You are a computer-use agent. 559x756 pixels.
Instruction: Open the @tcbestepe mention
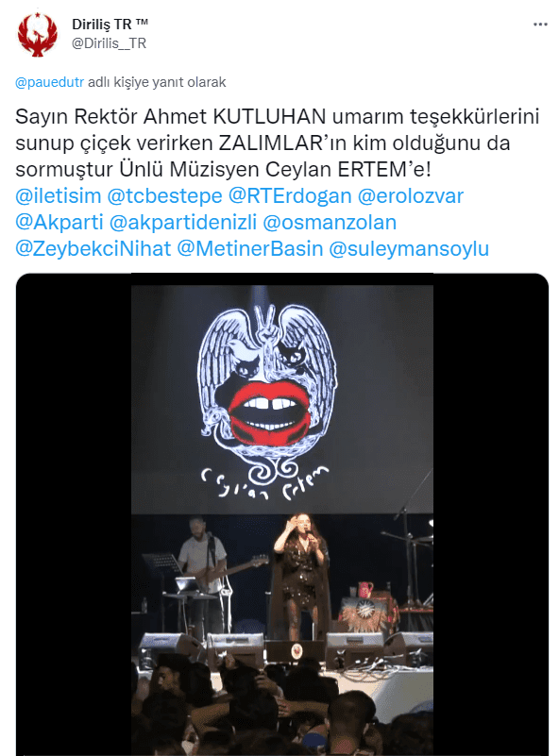click(x=164, y=195)
